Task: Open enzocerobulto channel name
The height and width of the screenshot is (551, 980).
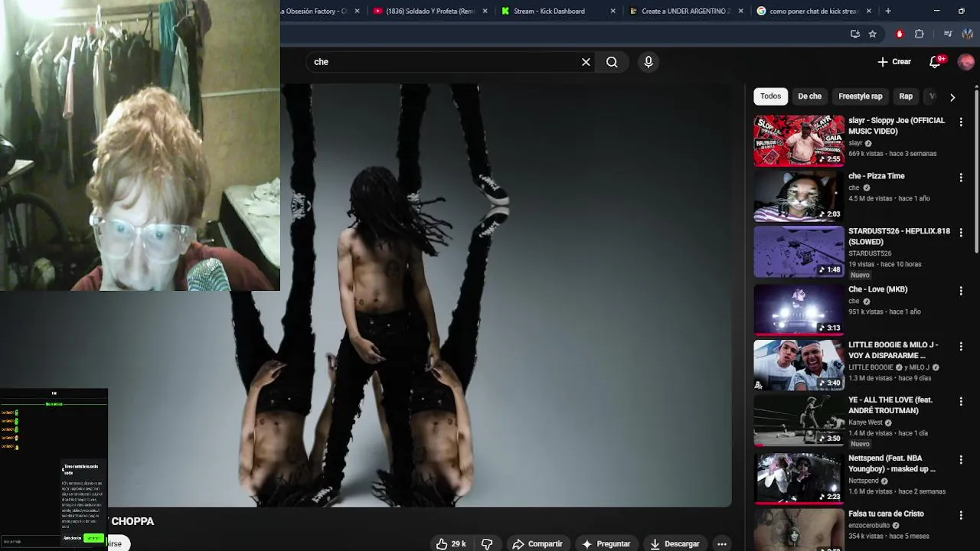Action: tap(870, 526)
